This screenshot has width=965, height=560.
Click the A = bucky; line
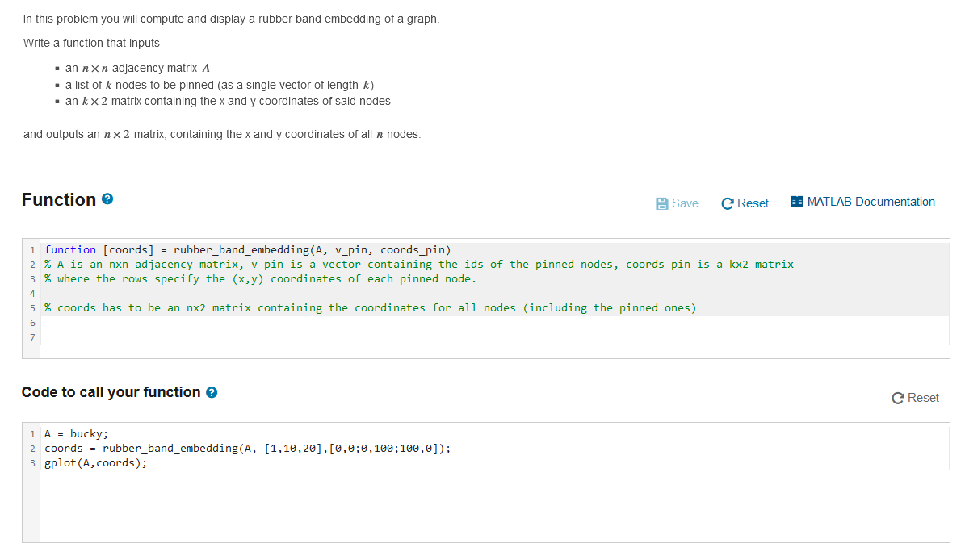[68, 433]
